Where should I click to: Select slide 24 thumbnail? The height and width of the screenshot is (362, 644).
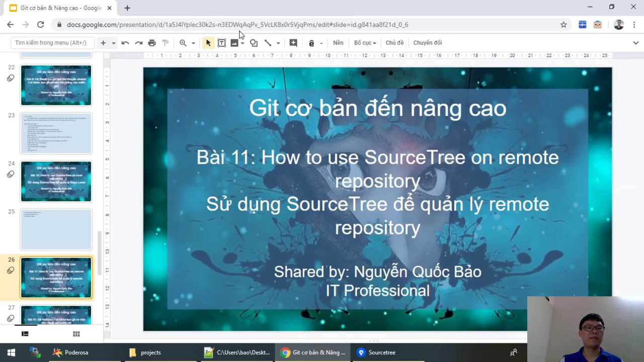pyautogui.click(x=56, y=182)
